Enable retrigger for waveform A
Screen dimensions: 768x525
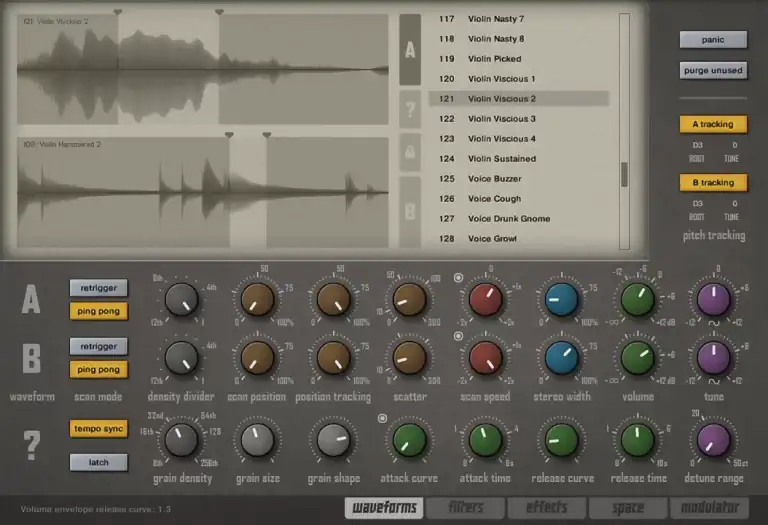pos(98,288)
